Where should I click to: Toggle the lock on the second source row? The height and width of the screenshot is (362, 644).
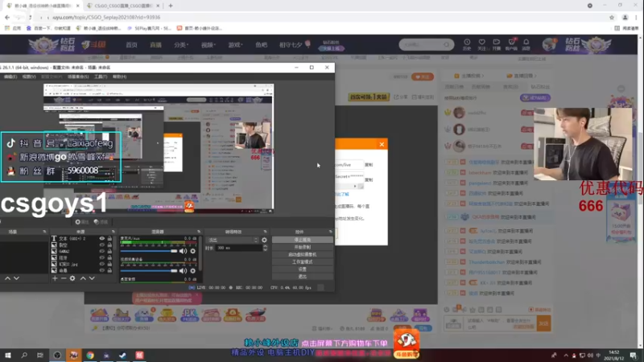109,245
